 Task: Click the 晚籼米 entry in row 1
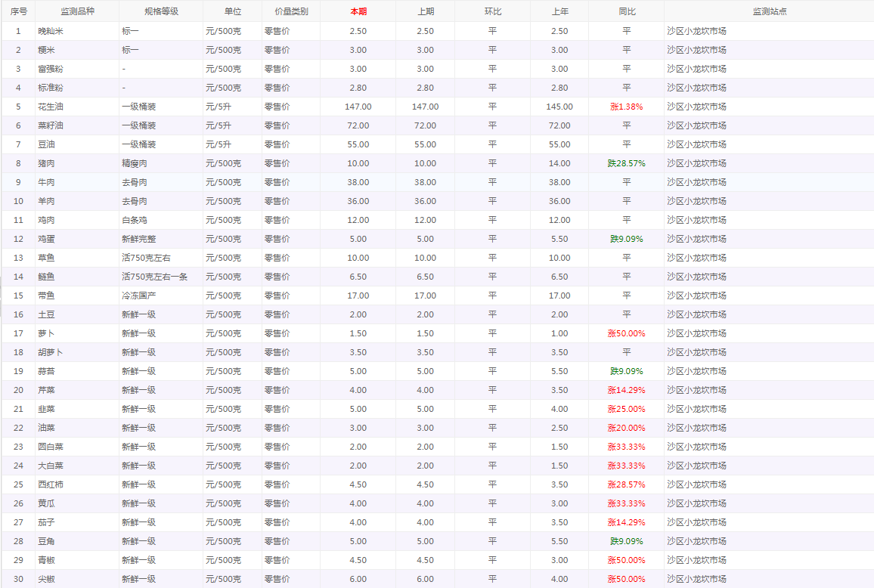[51, 31]
